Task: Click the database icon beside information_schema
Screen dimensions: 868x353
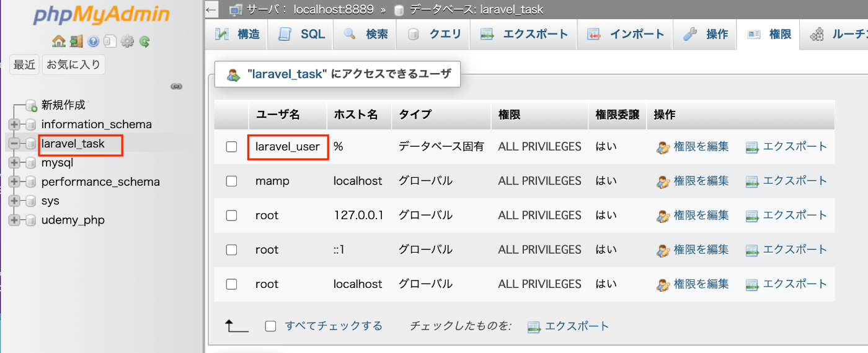Action: tap(30, 124)
